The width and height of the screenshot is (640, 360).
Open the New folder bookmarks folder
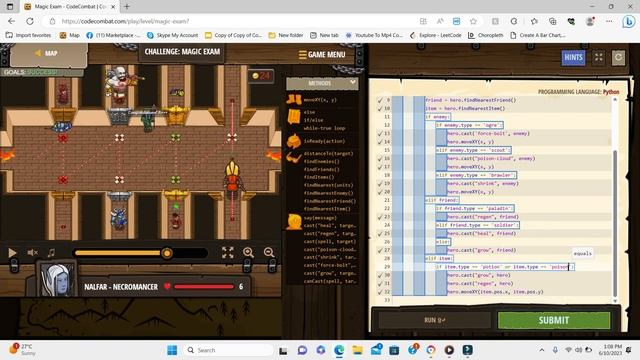(x=286, y=35)
